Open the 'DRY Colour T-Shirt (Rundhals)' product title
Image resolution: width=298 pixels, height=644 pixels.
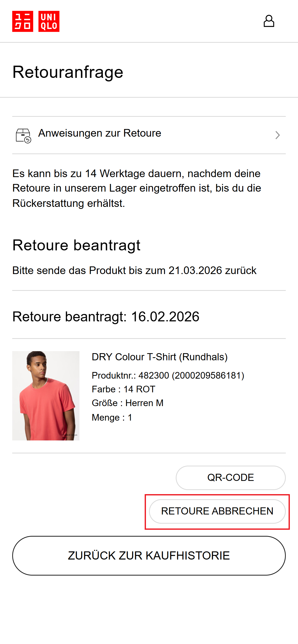coord(159,357)
